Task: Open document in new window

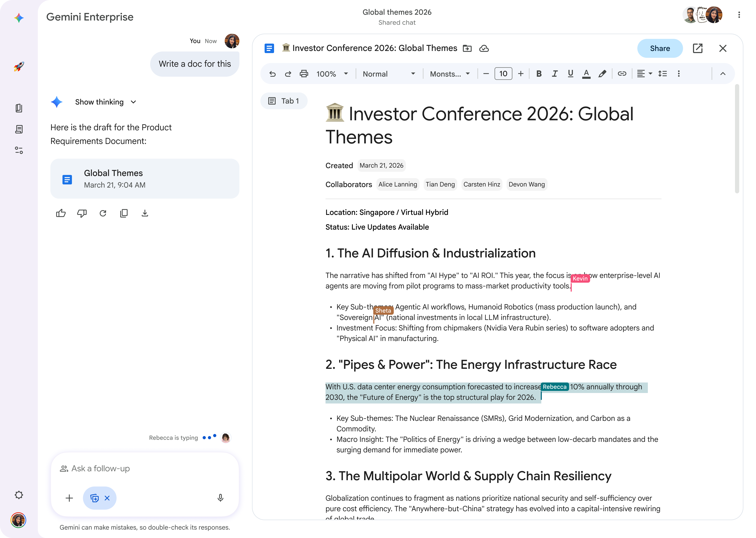Action: pos(698,48)
